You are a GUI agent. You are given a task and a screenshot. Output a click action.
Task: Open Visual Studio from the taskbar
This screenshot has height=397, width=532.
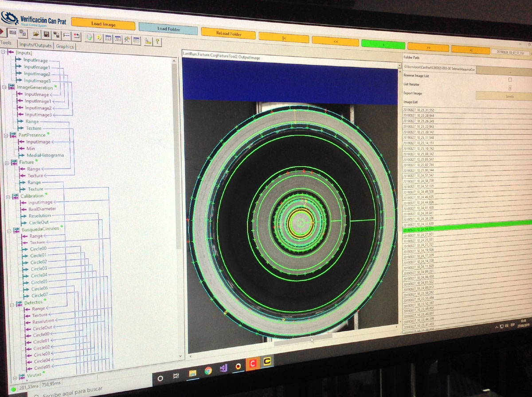point(223,369)
